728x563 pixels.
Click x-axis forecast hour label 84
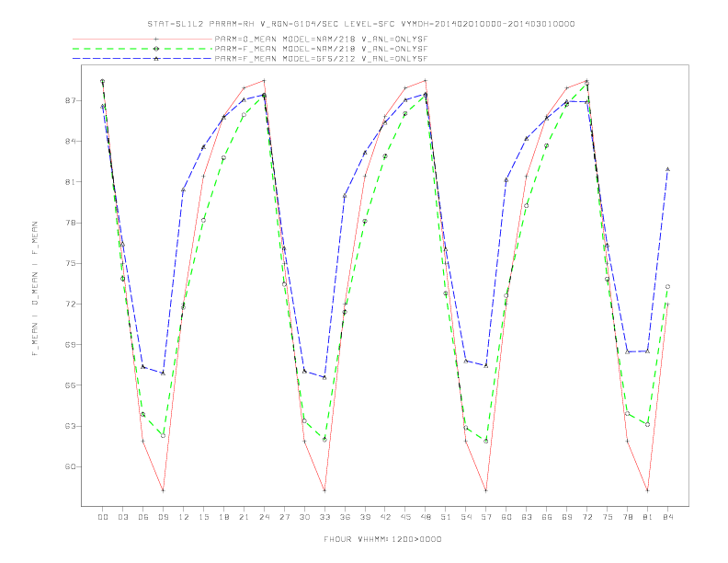(668, 517)
